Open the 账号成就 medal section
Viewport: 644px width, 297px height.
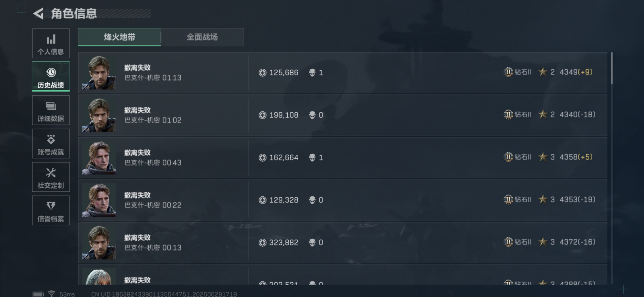(x=51, y=144)
